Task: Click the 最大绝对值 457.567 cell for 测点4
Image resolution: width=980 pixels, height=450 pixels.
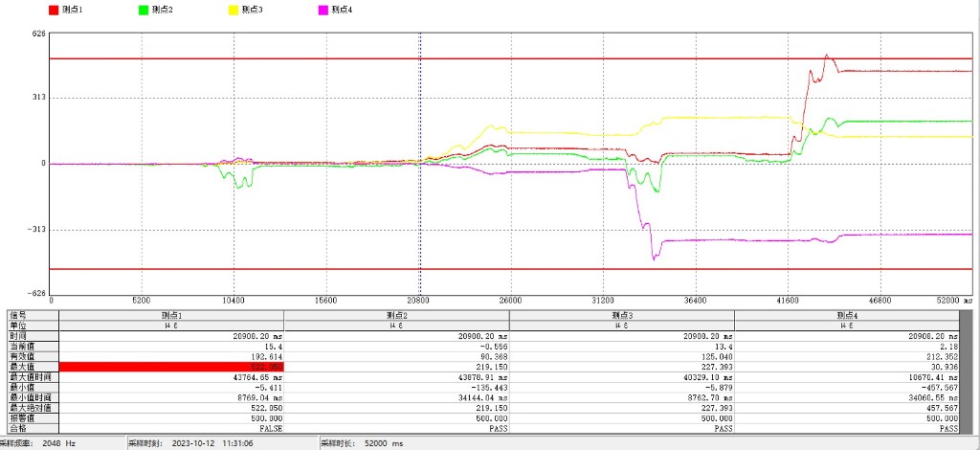Action: [847, 408]
